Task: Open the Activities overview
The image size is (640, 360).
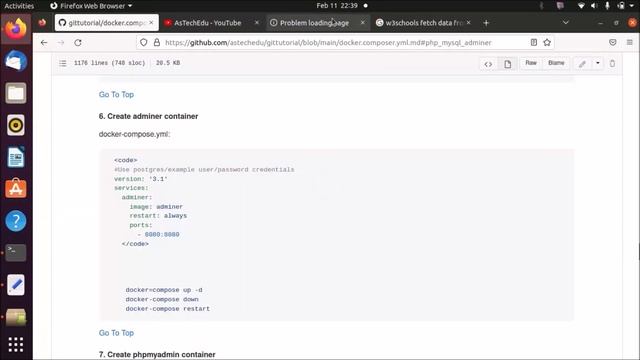Action: coord(19,6)
